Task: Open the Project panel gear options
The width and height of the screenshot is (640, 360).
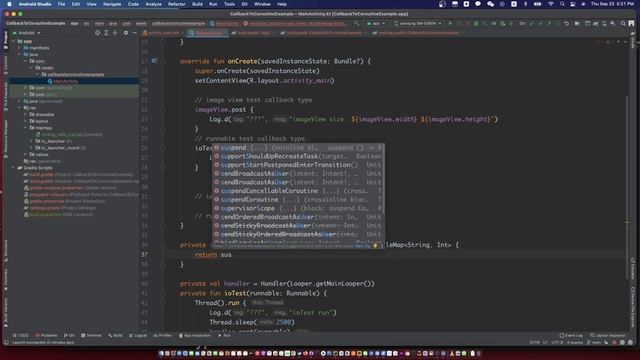Action: point(126,33)
